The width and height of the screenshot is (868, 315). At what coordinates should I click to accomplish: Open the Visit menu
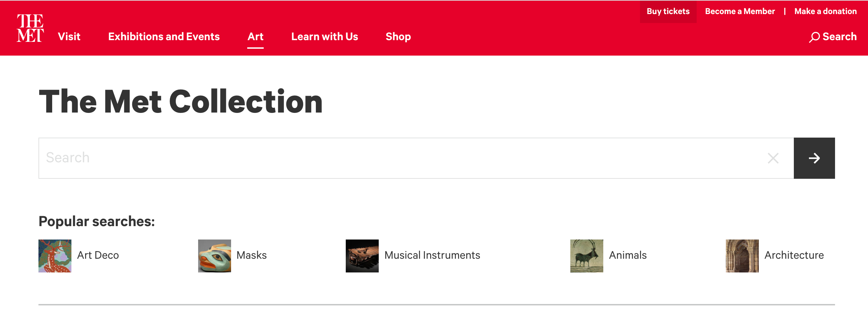pyautogui.click(x=69, y=37)
